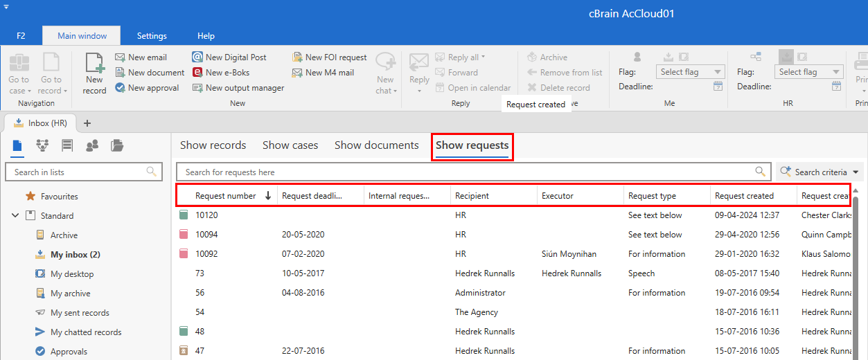Create a New e-Boks message

tap(221, 73)
